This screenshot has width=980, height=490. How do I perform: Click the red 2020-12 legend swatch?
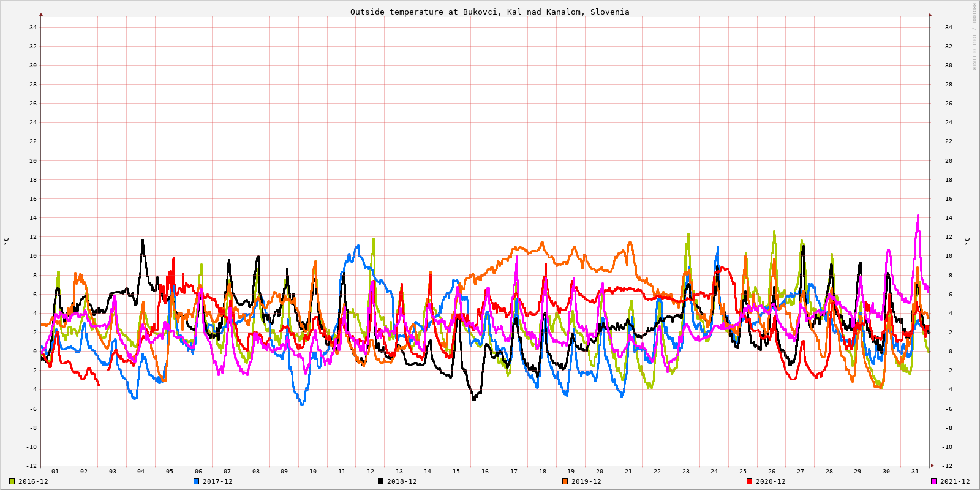coord(749,481)
